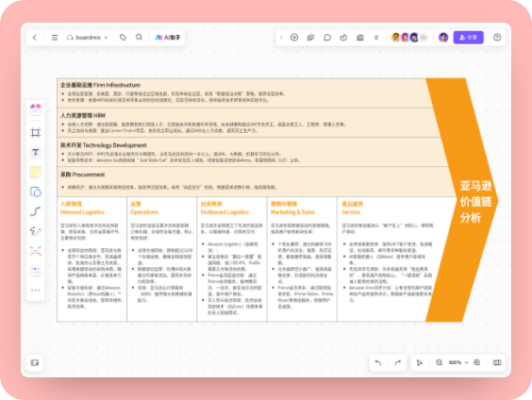Click the first collaborator avatar with yellow background

pos(396,38)
